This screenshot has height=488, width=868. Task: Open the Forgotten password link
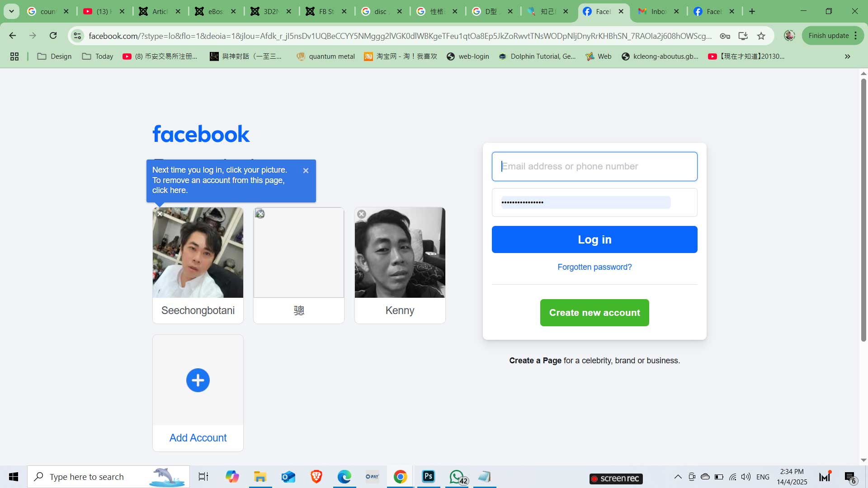(x=594, y=267)
